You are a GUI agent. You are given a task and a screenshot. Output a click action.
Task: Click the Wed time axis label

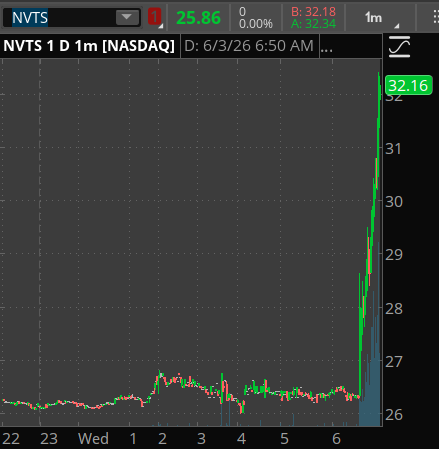pos(93,439)
